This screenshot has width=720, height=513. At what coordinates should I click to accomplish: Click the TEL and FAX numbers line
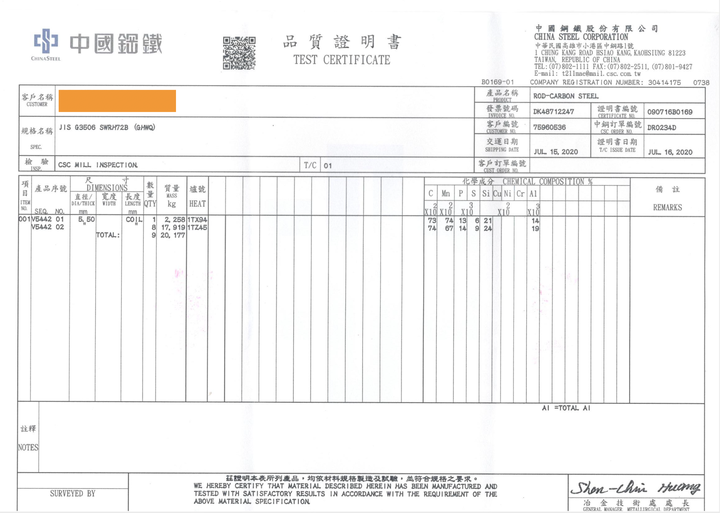(x=613, y=67)
